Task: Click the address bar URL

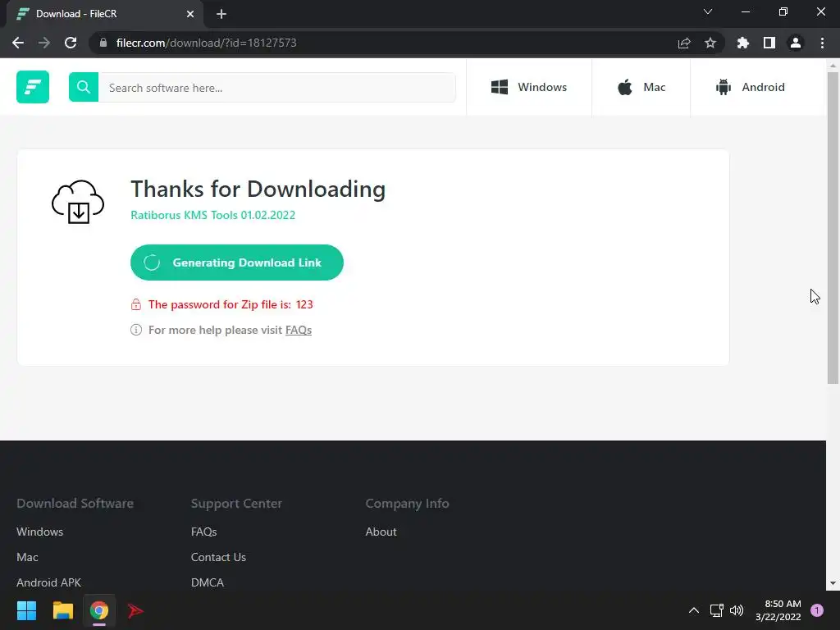Action: tap(206, 43)
